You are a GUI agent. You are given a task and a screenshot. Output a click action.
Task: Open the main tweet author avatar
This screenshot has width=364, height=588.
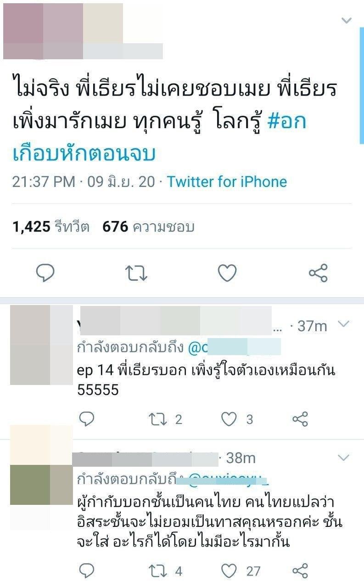click(43, 31)
